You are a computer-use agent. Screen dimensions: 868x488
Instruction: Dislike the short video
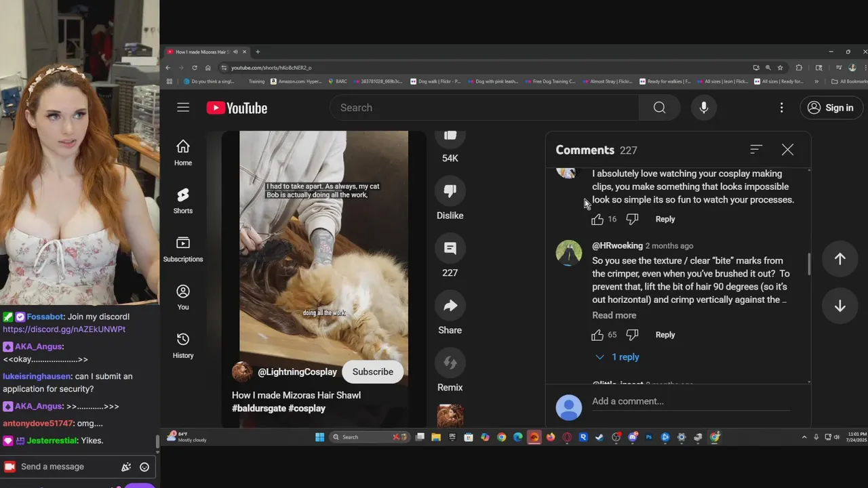click(x=450, y=192)
